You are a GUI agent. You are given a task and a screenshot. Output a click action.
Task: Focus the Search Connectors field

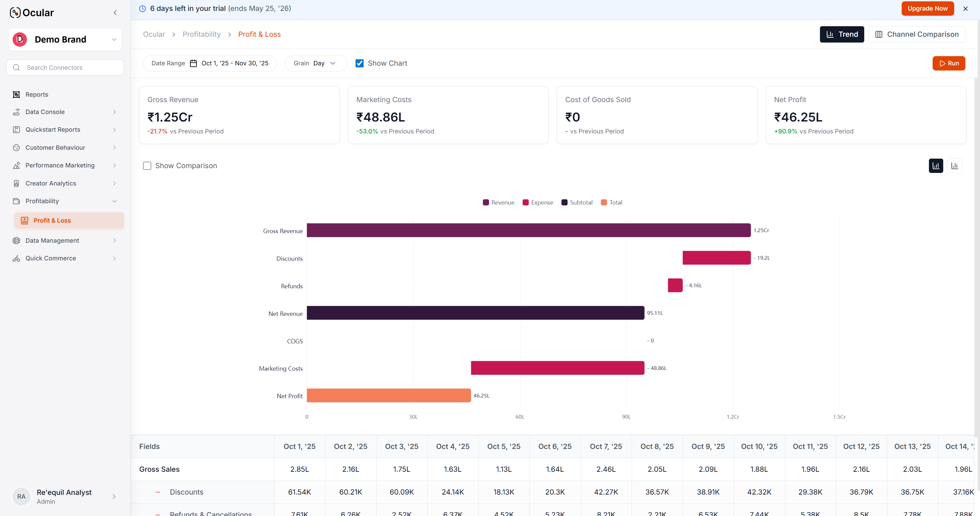[65, 67]
